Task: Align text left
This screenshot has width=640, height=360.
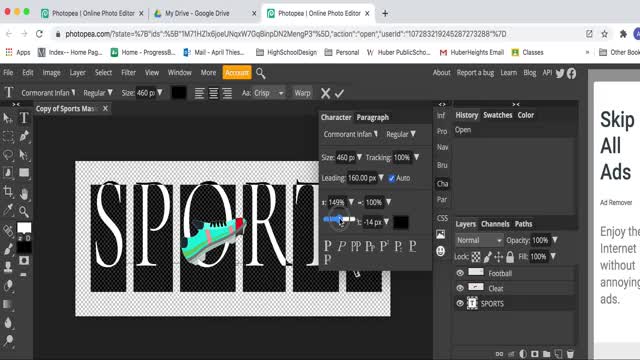Action: tap(199, 93)
